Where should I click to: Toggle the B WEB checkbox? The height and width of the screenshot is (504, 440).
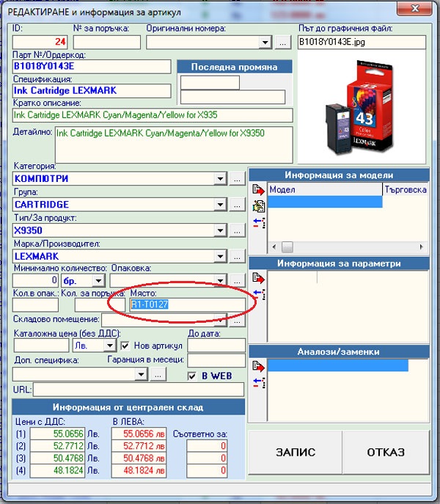(x=194, y=376)
